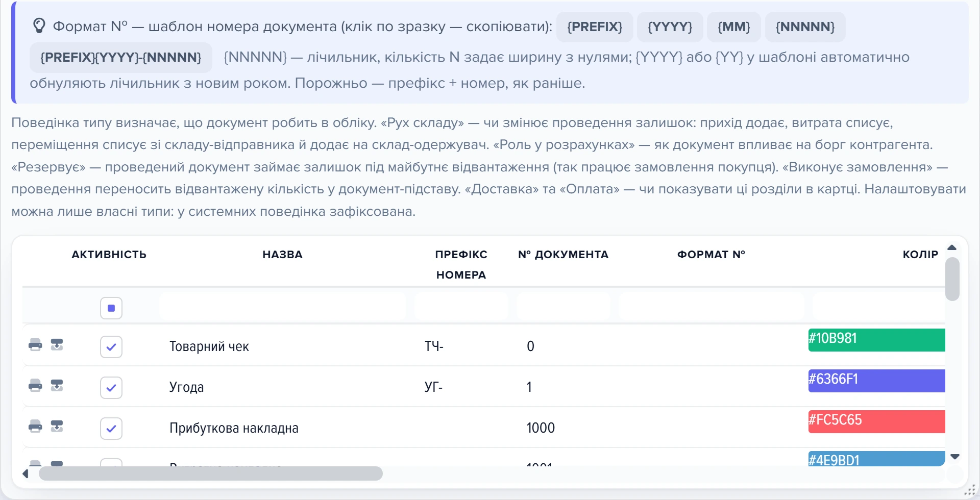Sort by the № документа column header
Viewport: 980px width, 500px height.
coord(563,255)
